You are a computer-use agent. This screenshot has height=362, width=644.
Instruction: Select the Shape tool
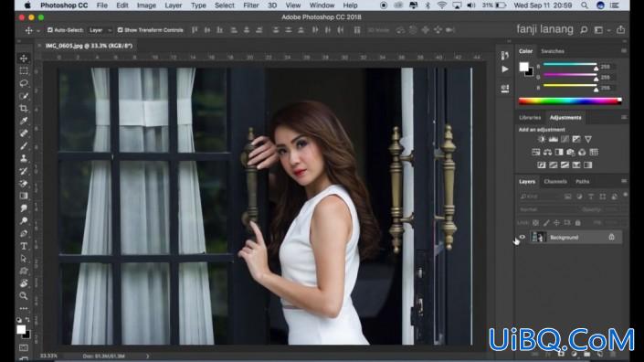pos(24,271)
